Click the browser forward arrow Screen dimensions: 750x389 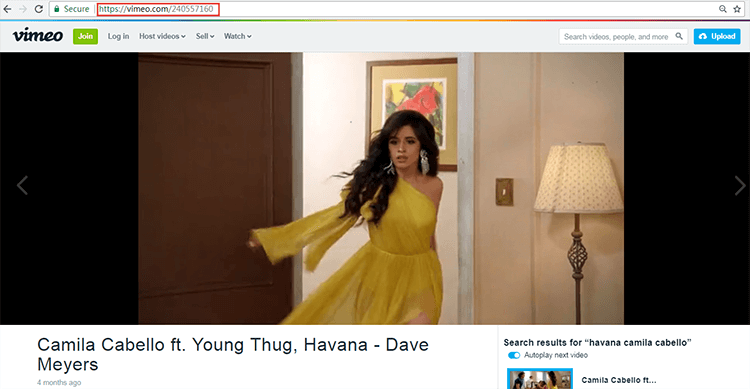[22, 9]
